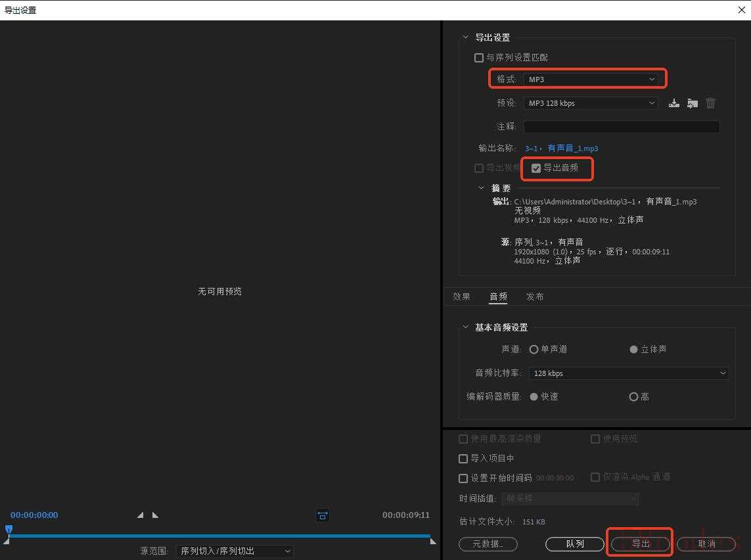Click the Metadata button
This screenshot has height=560, width=751.
click(488, 544)
